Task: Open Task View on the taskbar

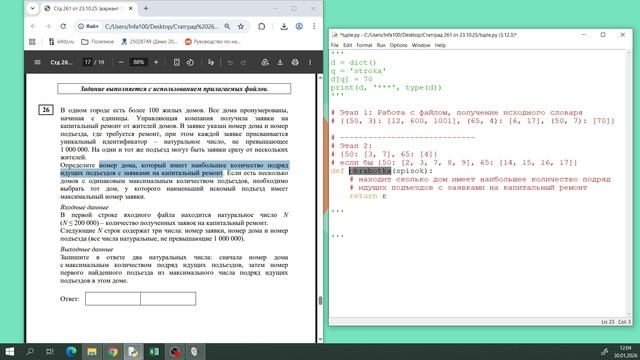Action: 50,351
